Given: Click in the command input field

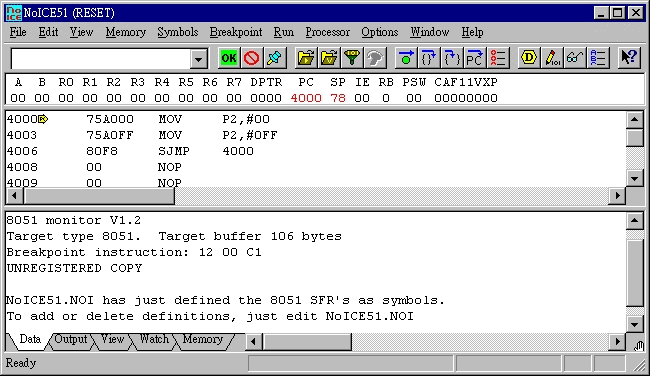Looking at the screenshot, I should pos(101,59).
